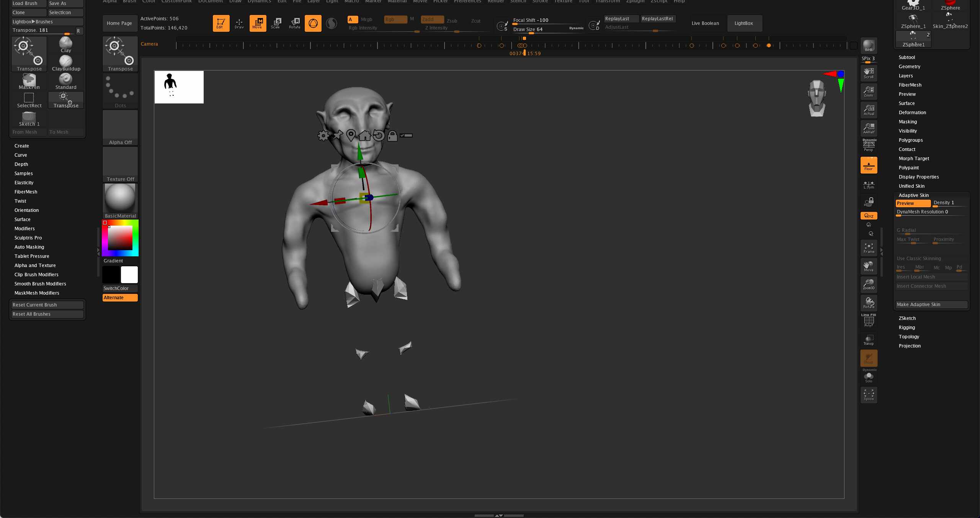The height and width of the screenshot is (518, 980).
Task: Click the gizmo lock icon
Action: (x=392, y=136)
